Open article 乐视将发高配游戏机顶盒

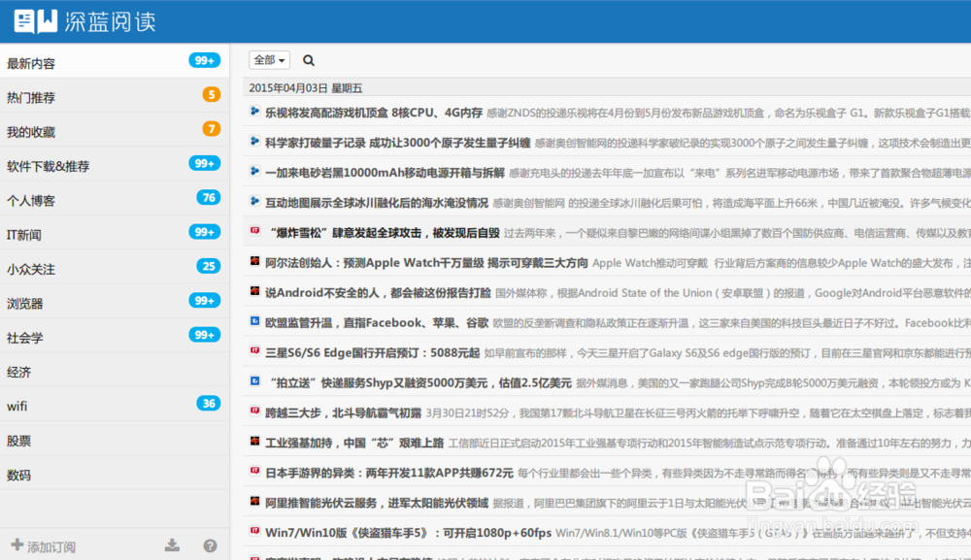374,113
